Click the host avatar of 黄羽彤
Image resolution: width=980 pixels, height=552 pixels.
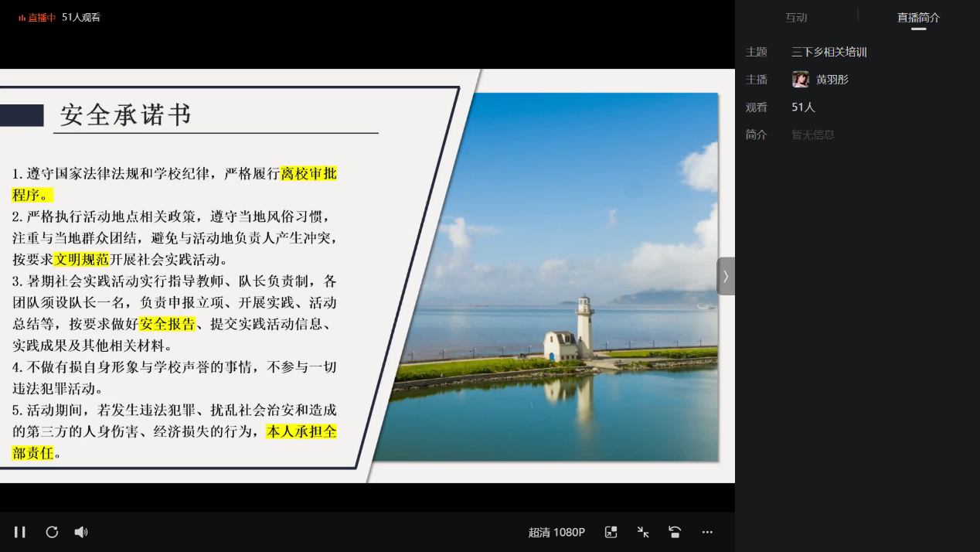click(801, 79)
